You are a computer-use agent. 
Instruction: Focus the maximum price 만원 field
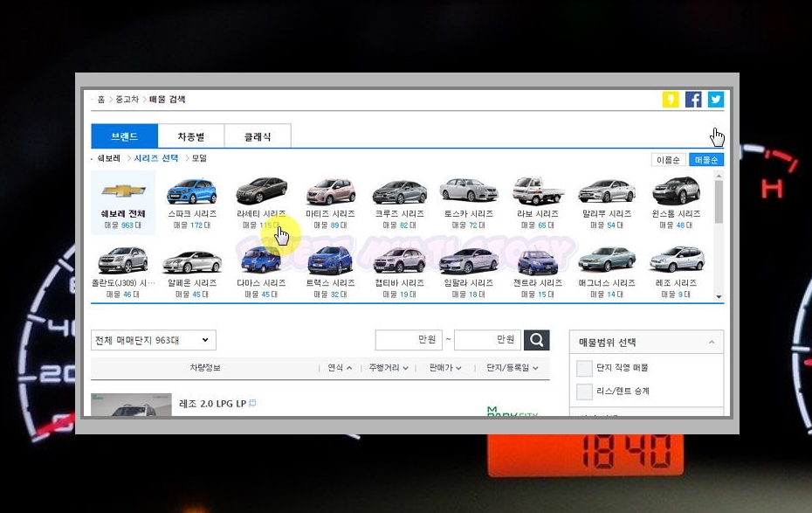pyautogui.click(x=487, y=339)
